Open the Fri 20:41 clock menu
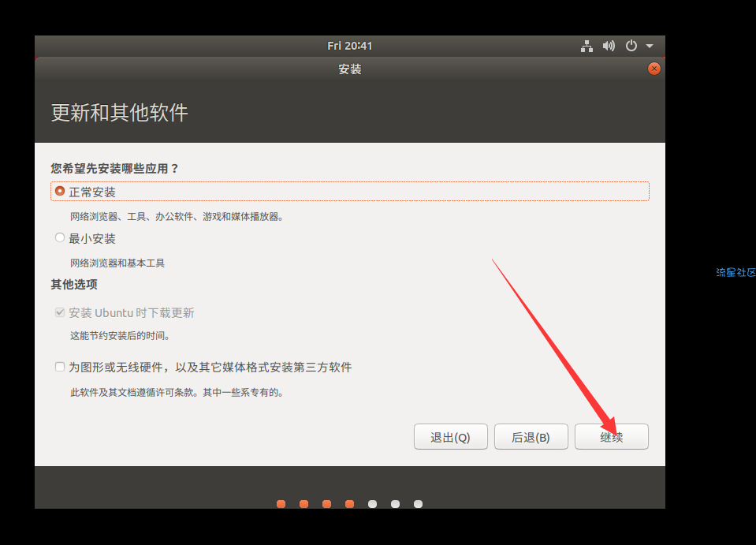The height and width of the screenshot is (545, 756). (x=349, y=46)
